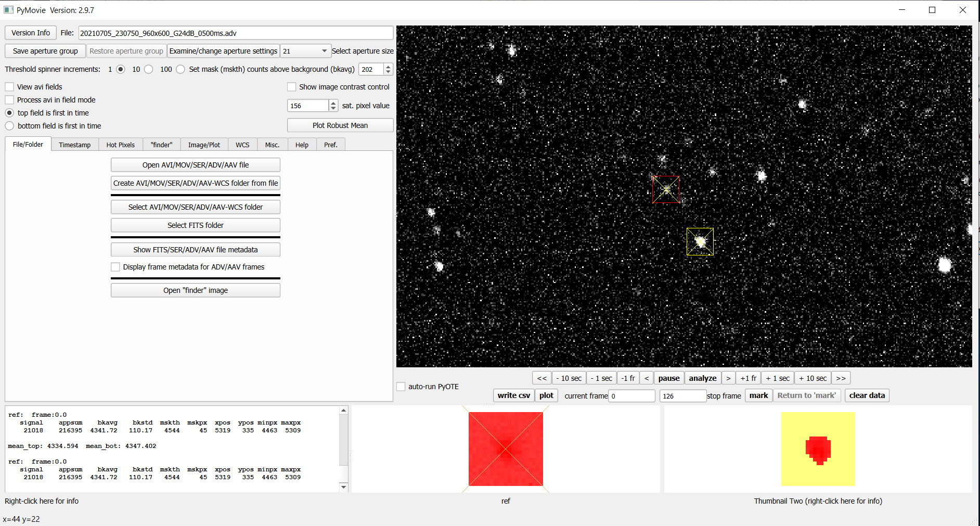
Task: Switch to the Hot Pixels tab
Action: coord(120,145)
